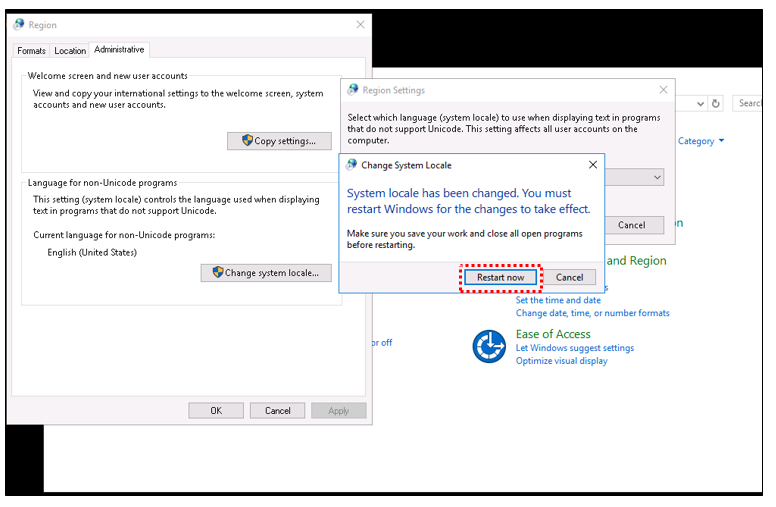Click the Control Panel search box

click(747, 103)
